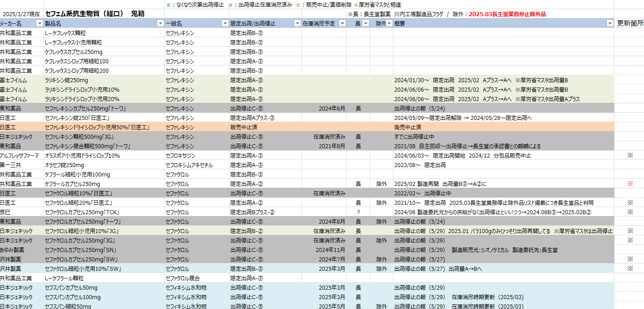The height and width of the screenshot is (309, 644).
Task: Select the セファレキシン顆粒500mg「JG」 cell
Action: coord(104,137)
